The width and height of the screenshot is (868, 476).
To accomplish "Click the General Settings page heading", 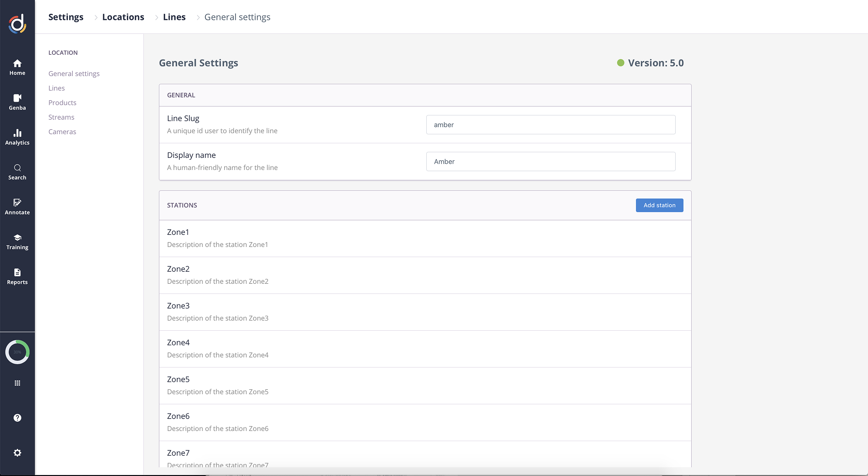I will 199,63.
